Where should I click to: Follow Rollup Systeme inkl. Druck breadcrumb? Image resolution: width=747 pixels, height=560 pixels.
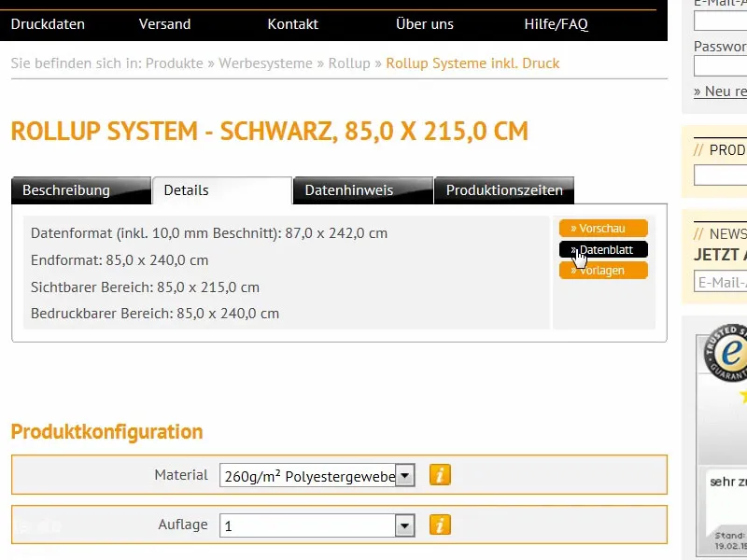point(472,63)
